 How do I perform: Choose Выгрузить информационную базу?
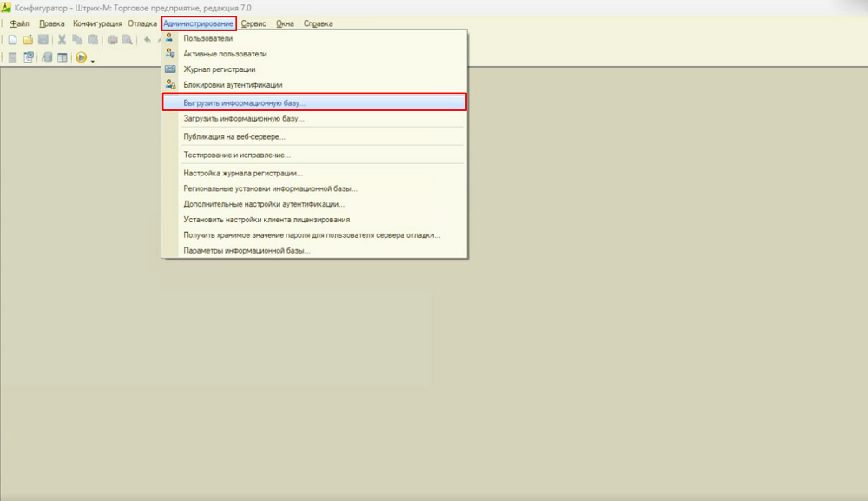pos(314,102)
